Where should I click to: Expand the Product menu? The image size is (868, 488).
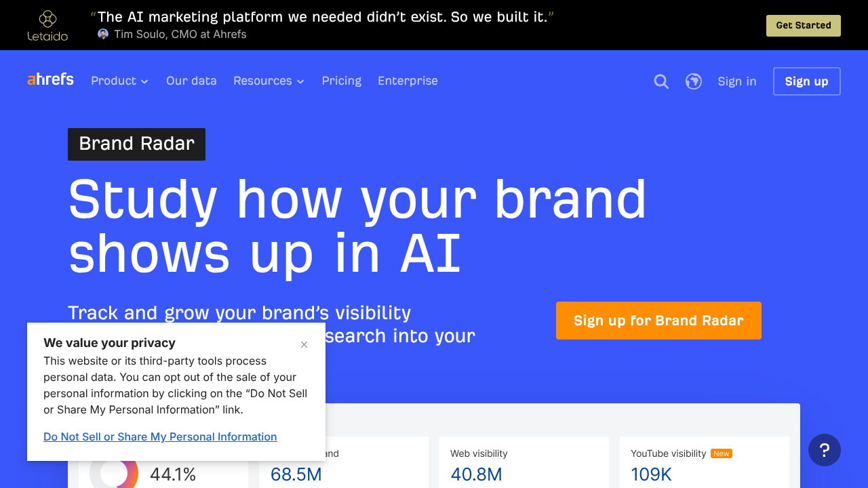click(x=119, y=81)
